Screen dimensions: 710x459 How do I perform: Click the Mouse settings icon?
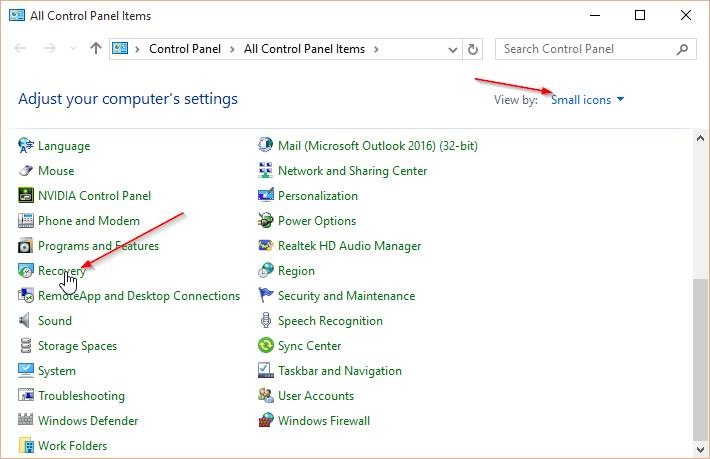tap(26, 171)
